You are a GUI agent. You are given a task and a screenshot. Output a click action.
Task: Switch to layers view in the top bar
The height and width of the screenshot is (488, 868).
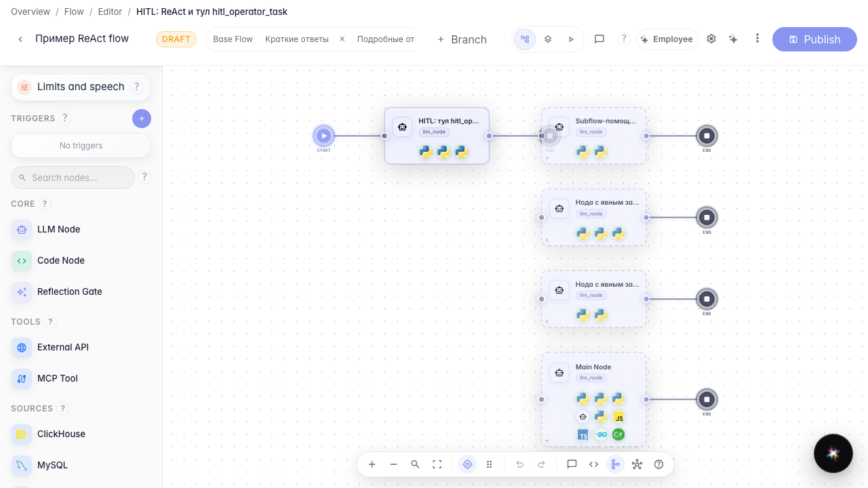[548, 39]
